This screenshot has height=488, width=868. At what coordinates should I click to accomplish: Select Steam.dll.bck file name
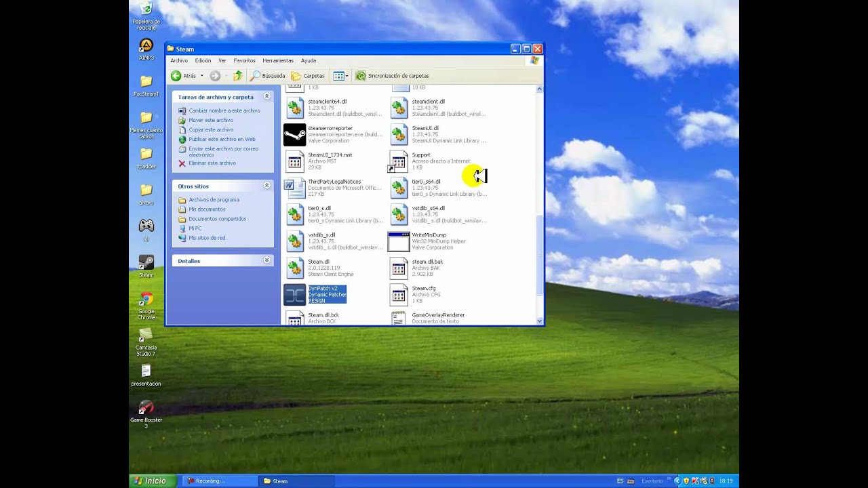click(x=323, y=315)
